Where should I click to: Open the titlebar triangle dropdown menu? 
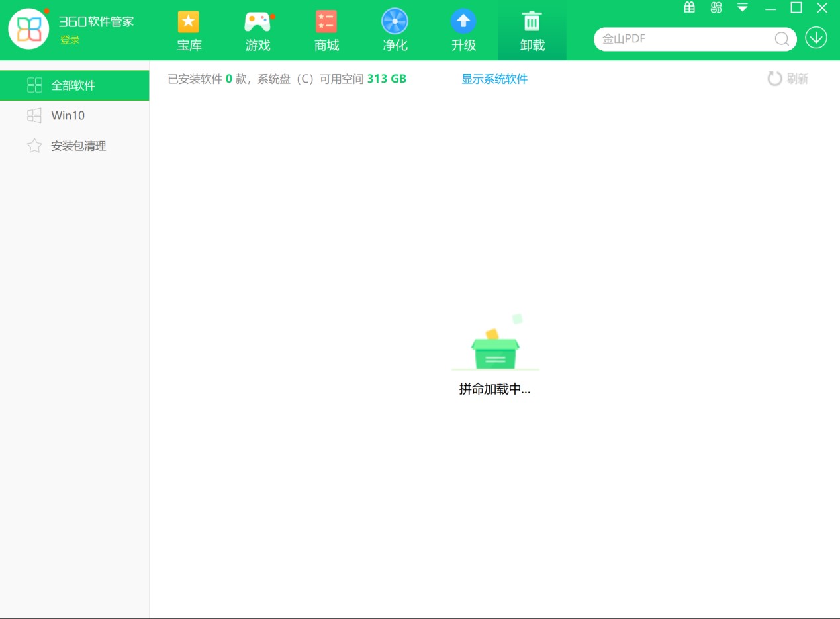pyautogui.click(x=741, y=7)
